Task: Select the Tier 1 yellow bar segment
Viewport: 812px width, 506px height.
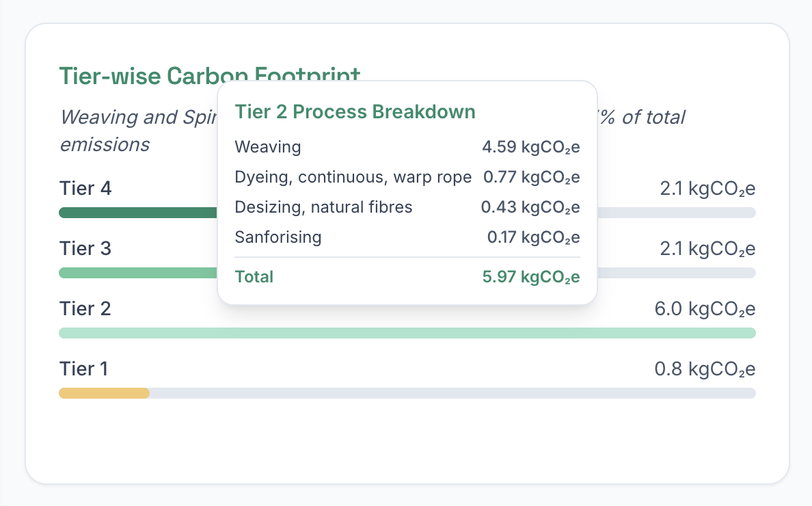Action: coord(103,393)
